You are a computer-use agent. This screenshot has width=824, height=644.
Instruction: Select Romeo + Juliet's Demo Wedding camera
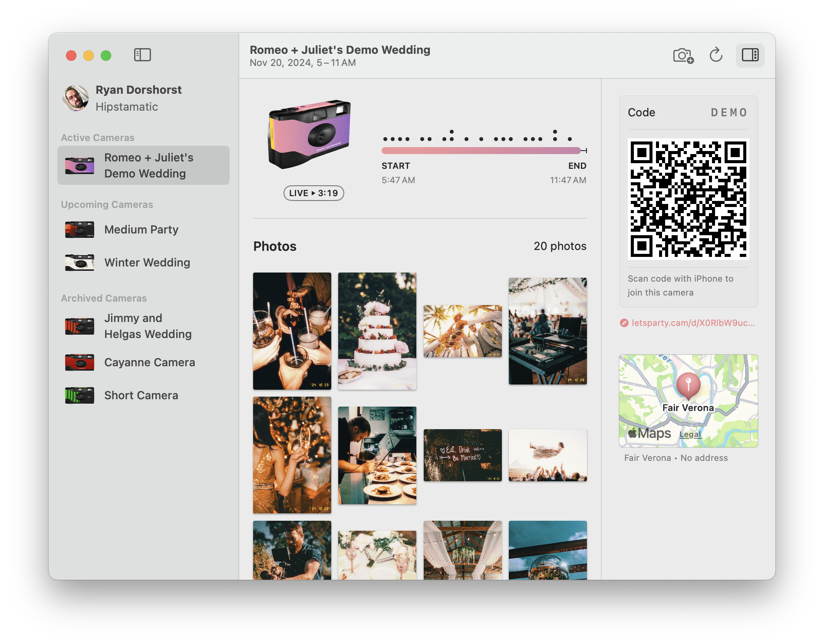tap(143, 165)
